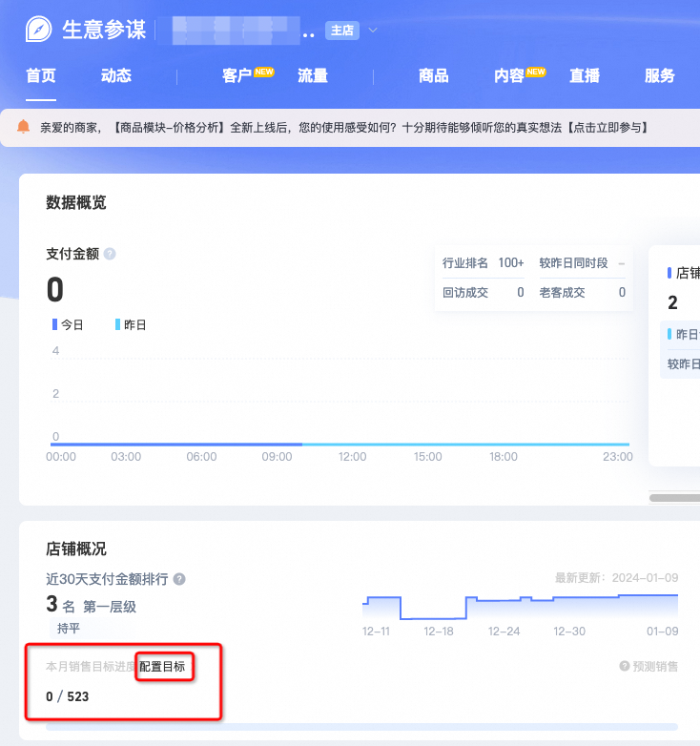
Task: Toggle the 昨日 legend series
Action: click(131, 325)
